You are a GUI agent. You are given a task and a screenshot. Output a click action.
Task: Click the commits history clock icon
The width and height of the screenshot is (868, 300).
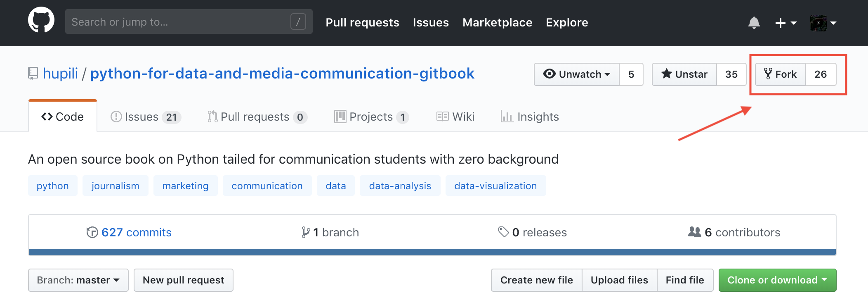pos(92,232)
